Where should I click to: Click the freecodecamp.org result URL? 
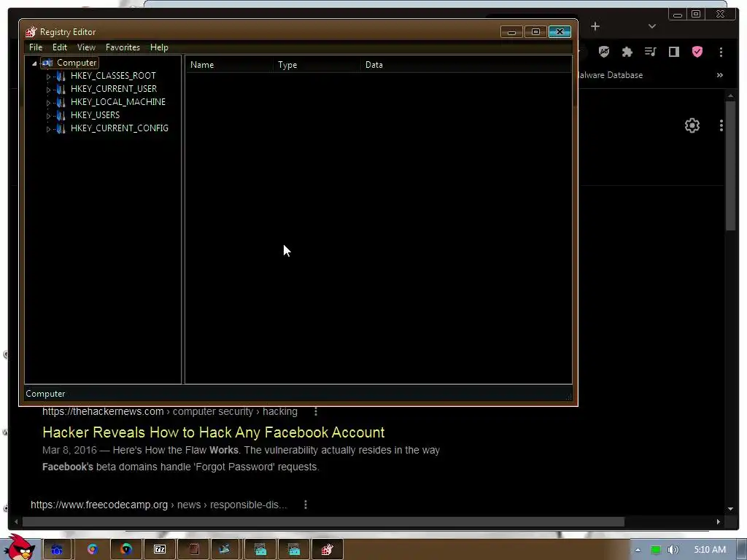click(x=158, y=505)
